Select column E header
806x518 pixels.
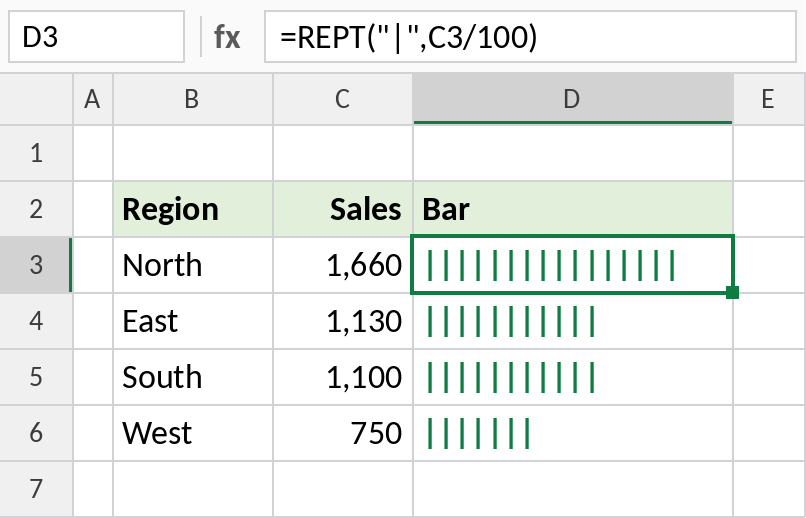click(x=770, y=99)
